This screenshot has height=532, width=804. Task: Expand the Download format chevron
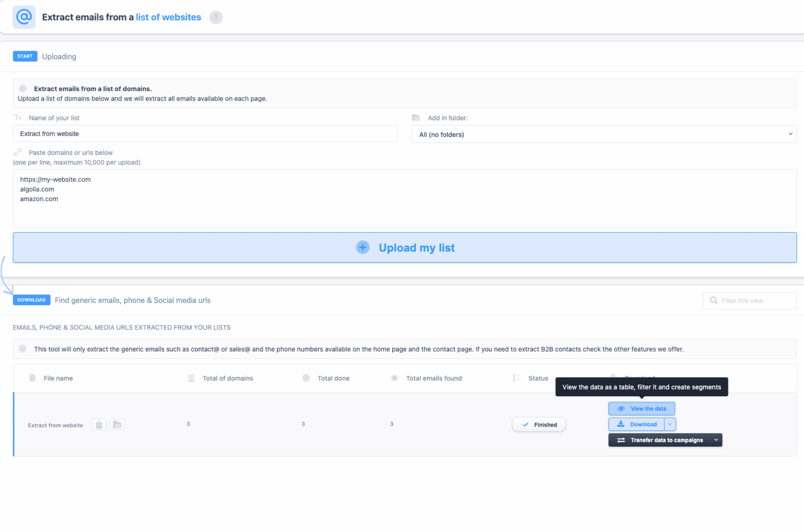pyautogui.click(x=669, y=424)
